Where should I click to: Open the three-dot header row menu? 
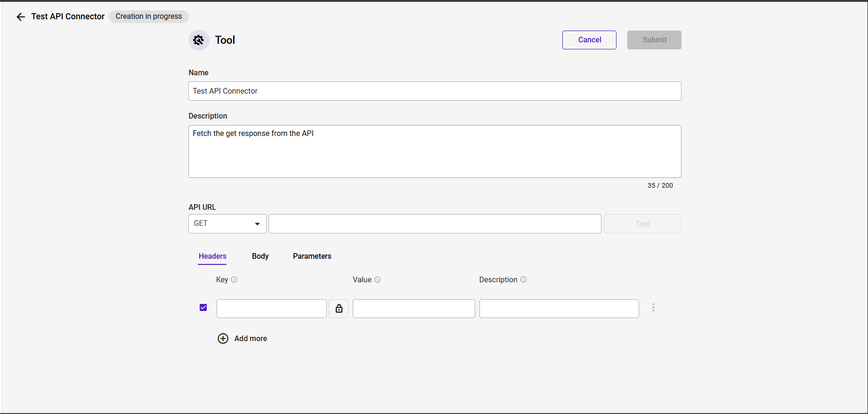[653, 308]
